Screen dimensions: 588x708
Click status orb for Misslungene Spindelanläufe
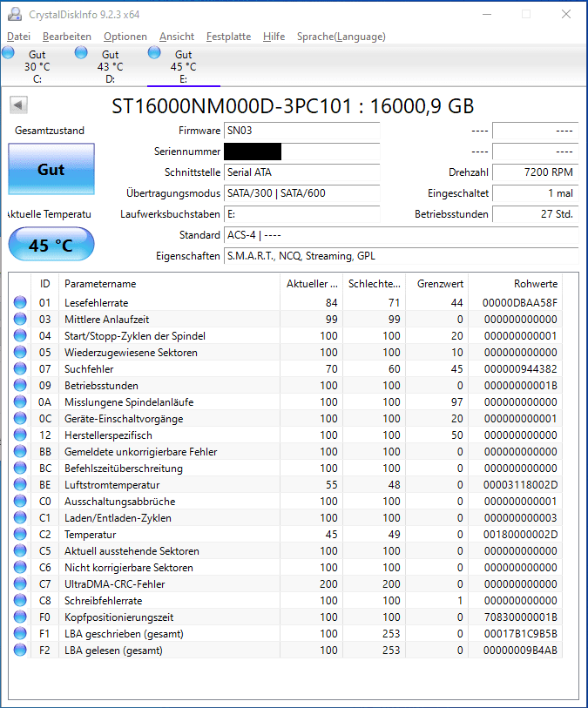[x=20, y=401]
